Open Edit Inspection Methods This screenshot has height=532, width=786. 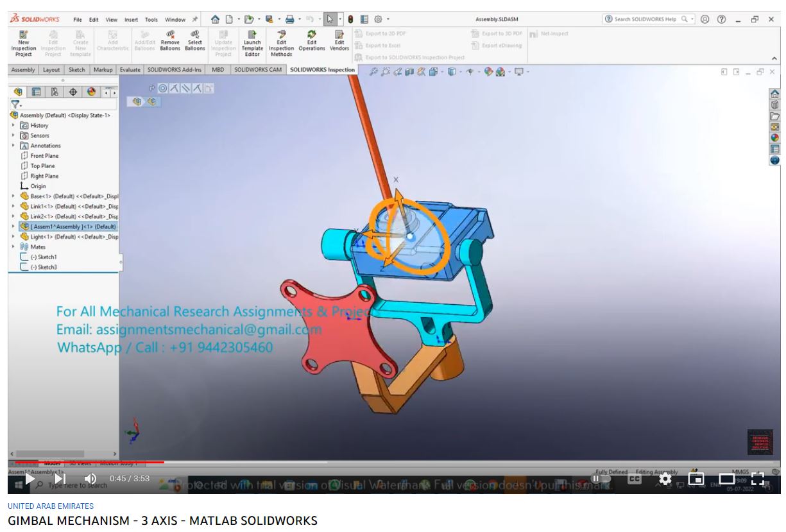pyautogui.click(x=281, y=42)
